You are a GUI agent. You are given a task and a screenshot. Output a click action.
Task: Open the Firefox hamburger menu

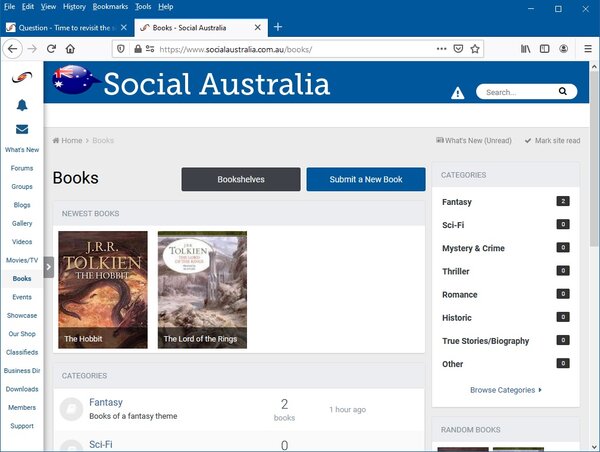click(588, 48)
